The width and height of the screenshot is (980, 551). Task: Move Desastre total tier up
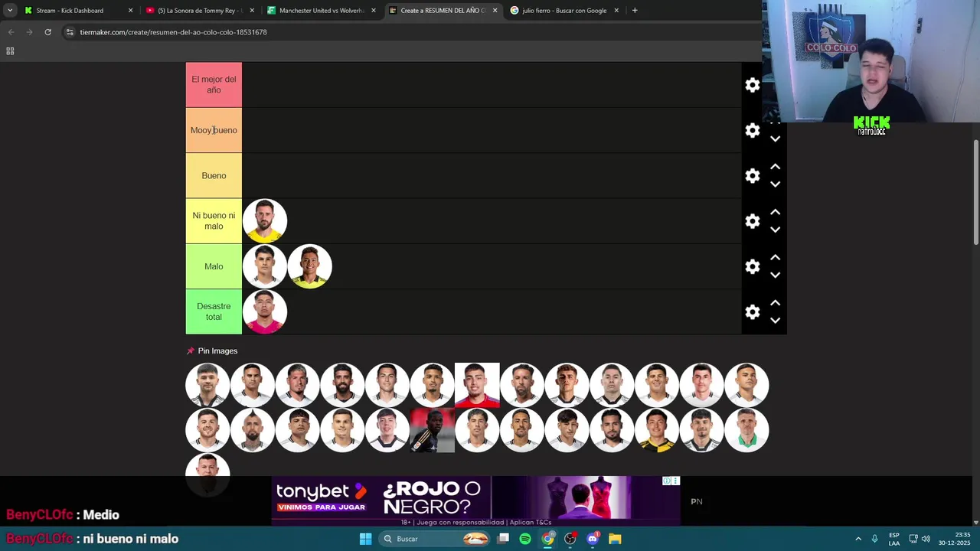(775, 303)
